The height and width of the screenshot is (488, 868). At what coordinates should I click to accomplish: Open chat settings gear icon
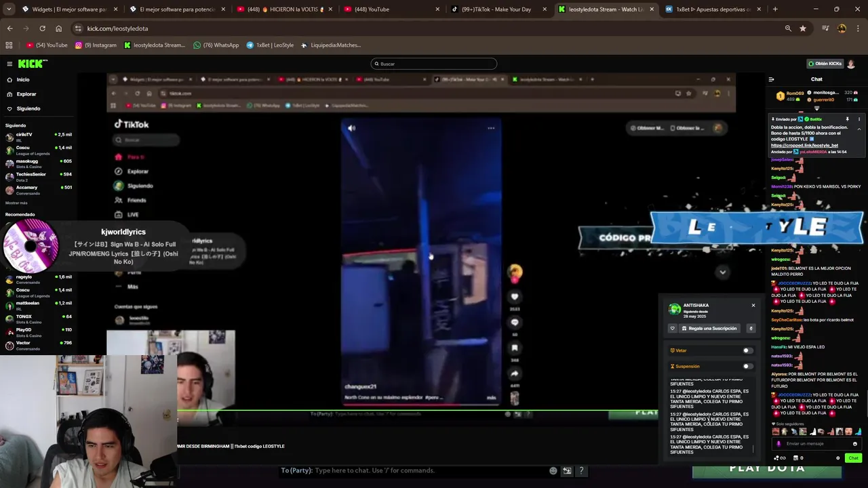click(x=838, y=458)
